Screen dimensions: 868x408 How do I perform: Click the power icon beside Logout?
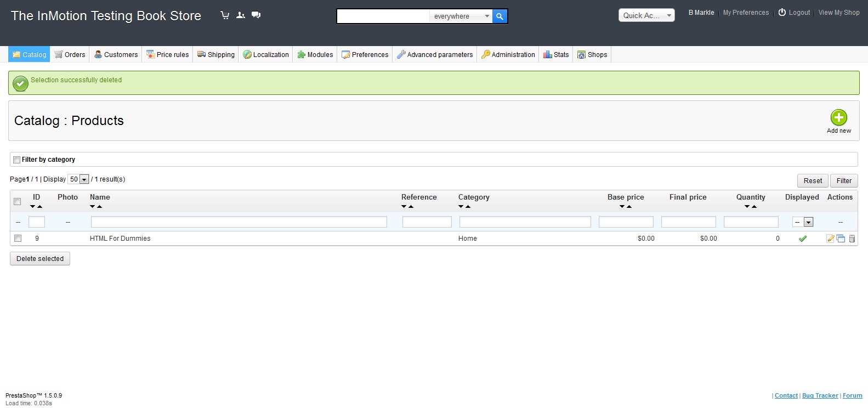coord(782,12)
